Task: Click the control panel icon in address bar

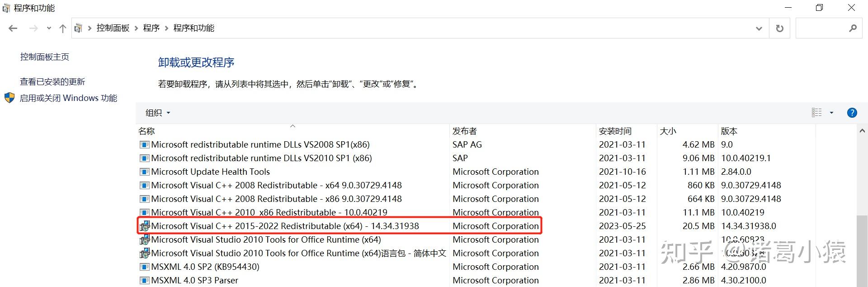Action: click(x=78, y=28)
